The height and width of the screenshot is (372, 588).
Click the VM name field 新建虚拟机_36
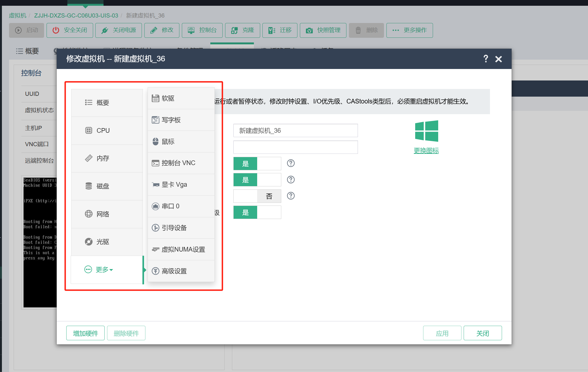(295, 131)
